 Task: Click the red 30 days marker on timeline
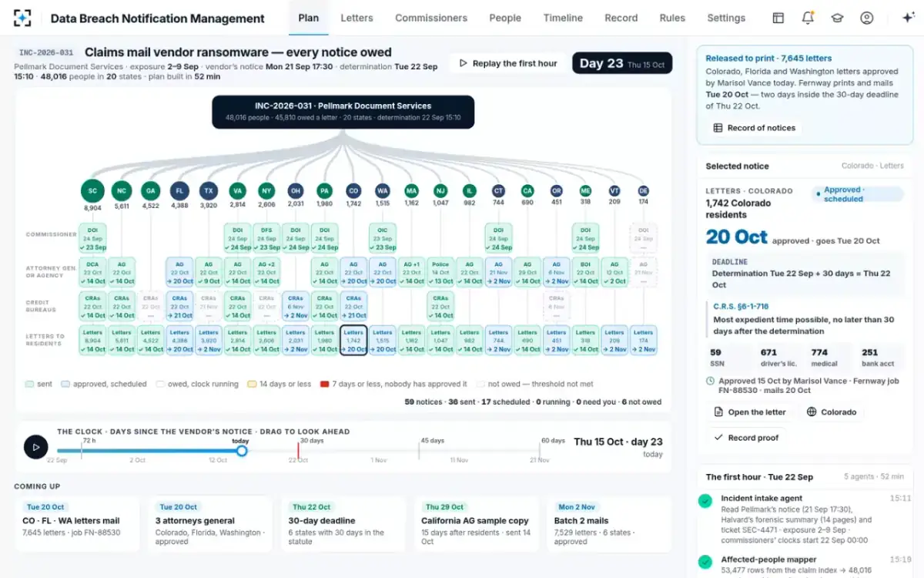coord(299,449)
